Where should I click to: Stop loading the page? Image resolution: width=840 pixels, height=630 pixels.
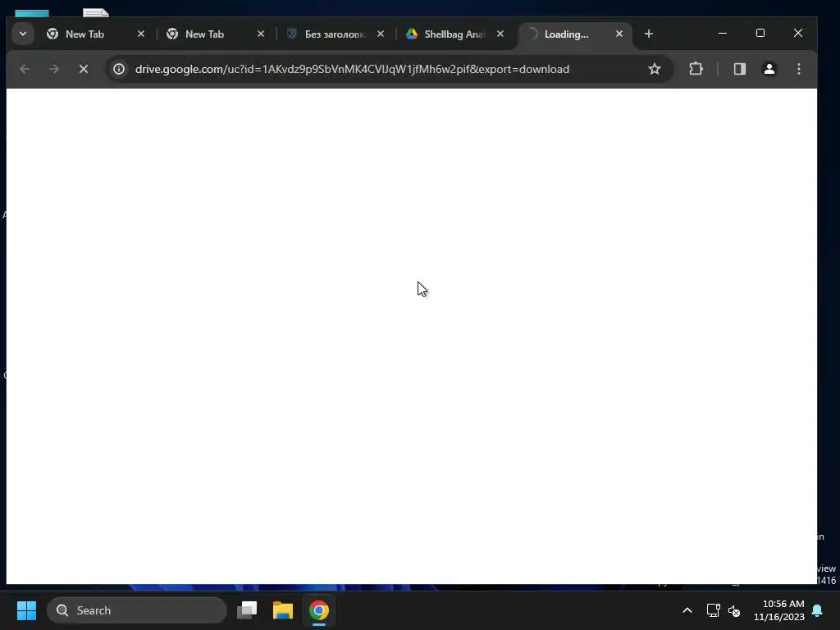pos(84,69)
